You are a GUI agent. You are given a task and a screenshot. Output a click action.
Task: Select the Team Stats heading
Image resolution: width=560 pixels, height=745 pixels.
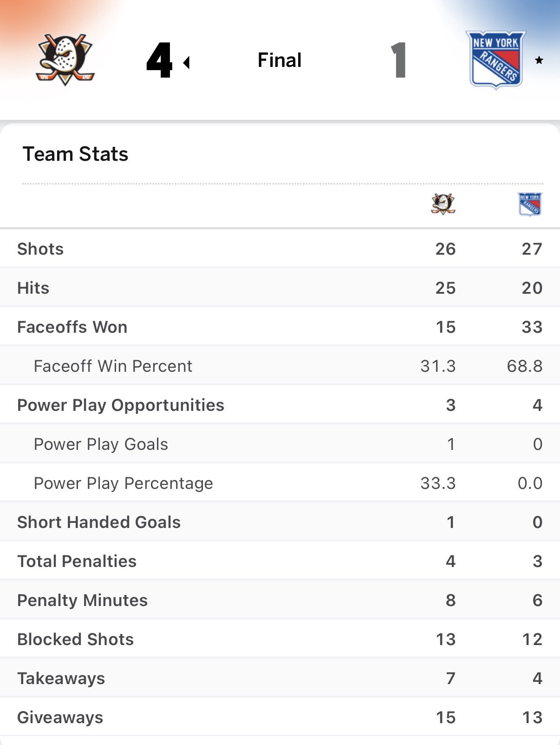coord(75,154)
